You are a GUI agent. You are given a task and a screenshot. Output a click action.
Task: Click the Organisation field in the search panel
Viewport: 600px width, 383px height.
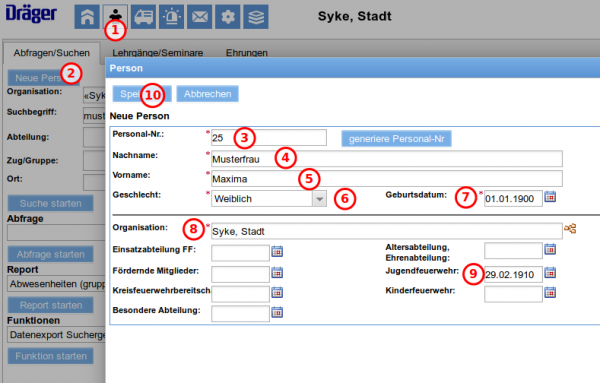pos(94,95)
